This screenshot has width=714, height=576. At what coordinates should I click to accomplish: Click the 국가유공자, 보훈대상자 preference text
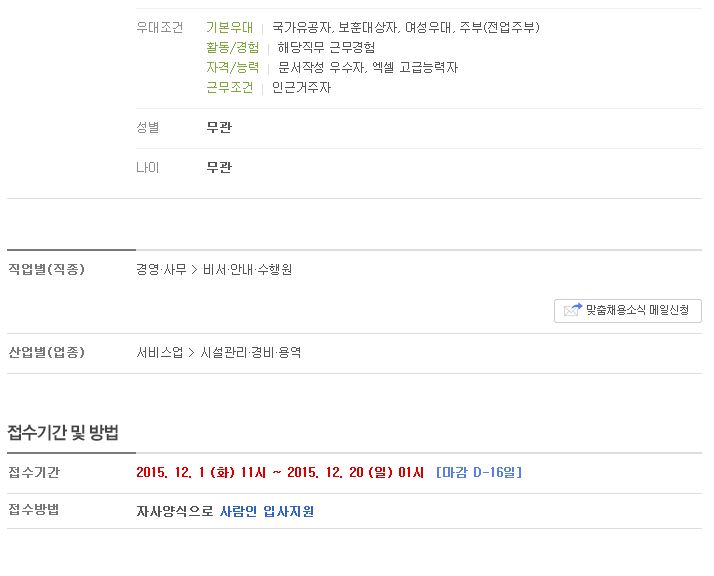click(x=335, y=27)
